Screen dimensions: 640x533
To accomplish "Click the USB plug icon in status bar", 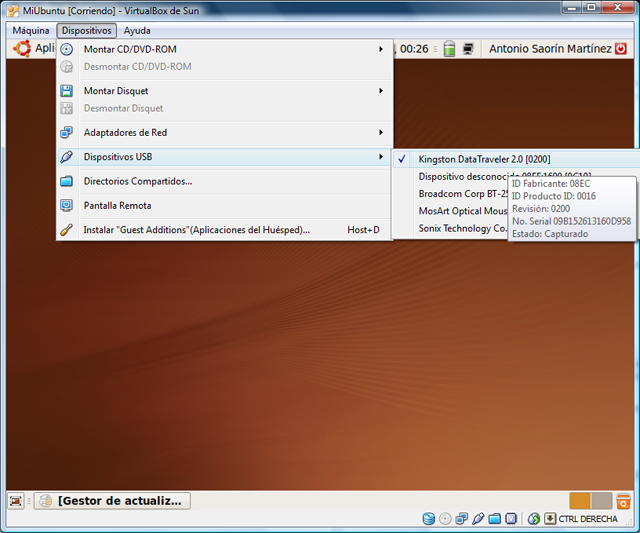I will [x=478, y=519].
